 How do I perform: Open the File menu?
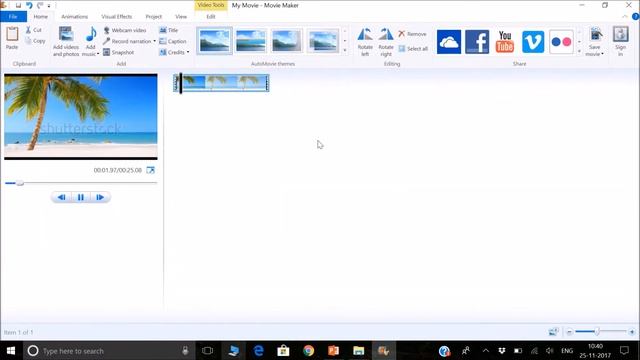(13, 17)
